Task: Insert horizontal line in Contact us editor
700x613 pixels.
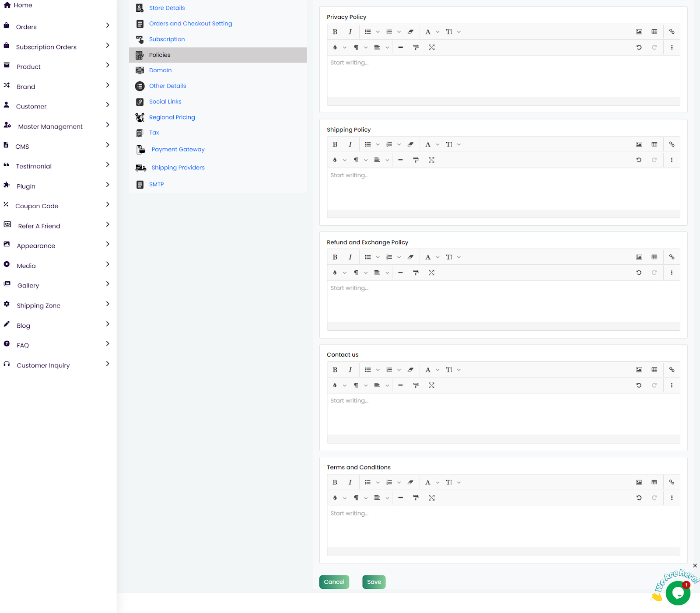Action: point(400,385)
